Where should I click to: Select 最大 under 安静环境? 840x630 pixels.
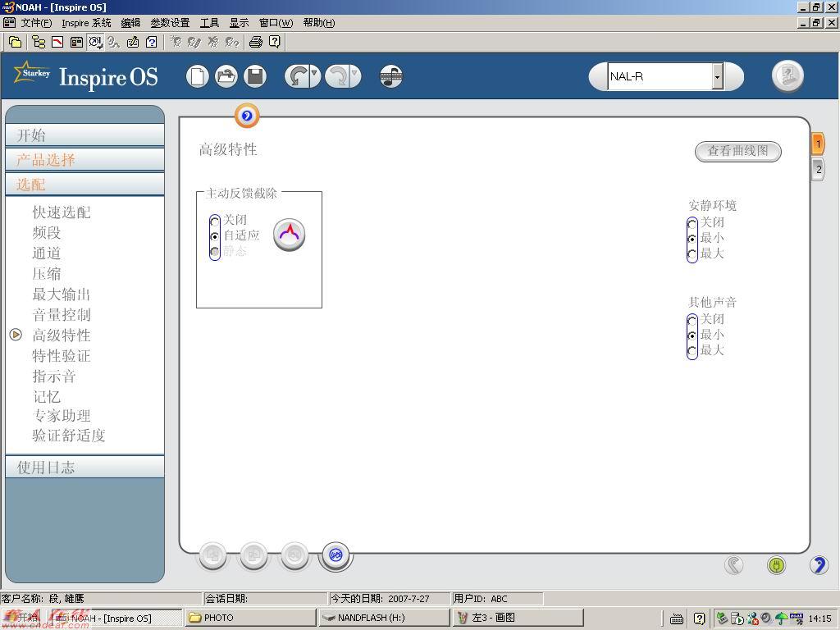tap(692, 254)
